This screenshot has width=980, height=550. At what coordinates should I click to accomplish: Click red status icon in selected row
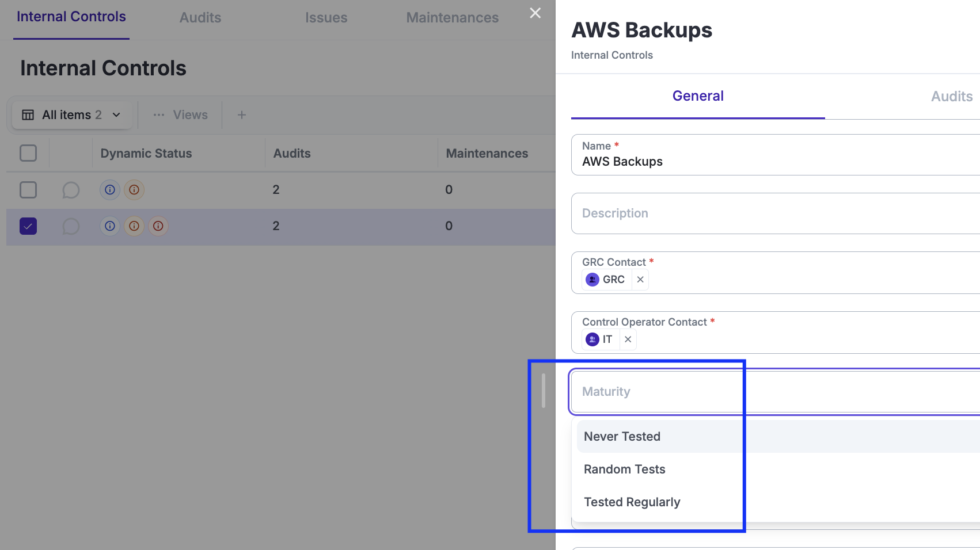tap(158, 226)
